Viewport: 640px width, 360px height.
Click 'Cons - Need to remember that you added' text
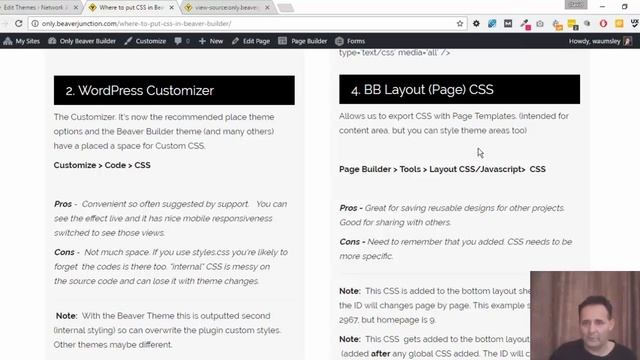click(456, 249)
